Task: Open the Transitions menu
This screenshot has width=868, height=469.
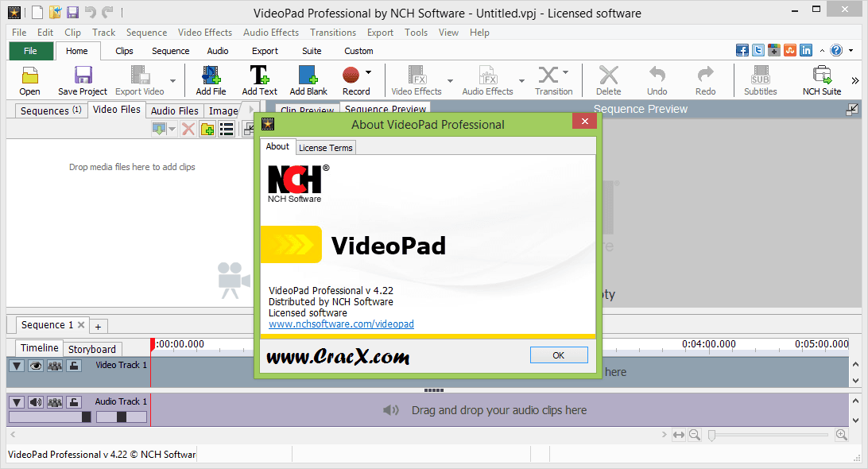Action: (333, 32)
